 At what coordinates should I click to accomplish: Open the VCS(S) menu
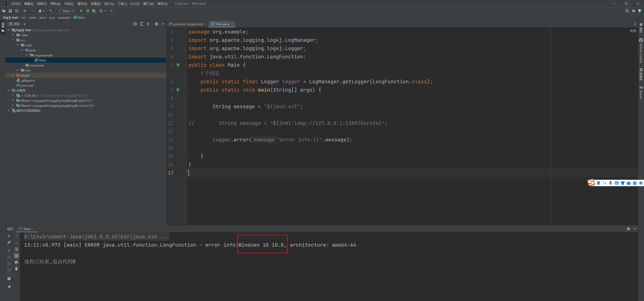pyautogui.click(x=135, y=4)
